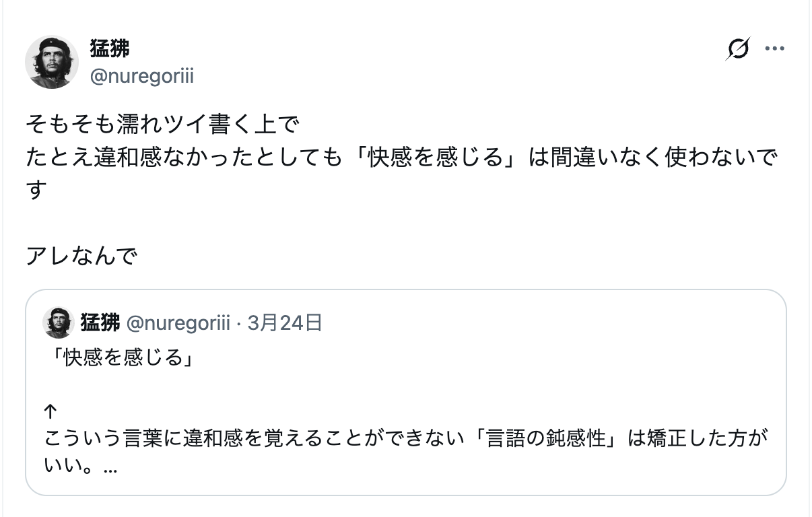This screenshot has height=517, width=812.
Task: Click the Grok slashed-circle icon
Action: (x=739, y=49)
